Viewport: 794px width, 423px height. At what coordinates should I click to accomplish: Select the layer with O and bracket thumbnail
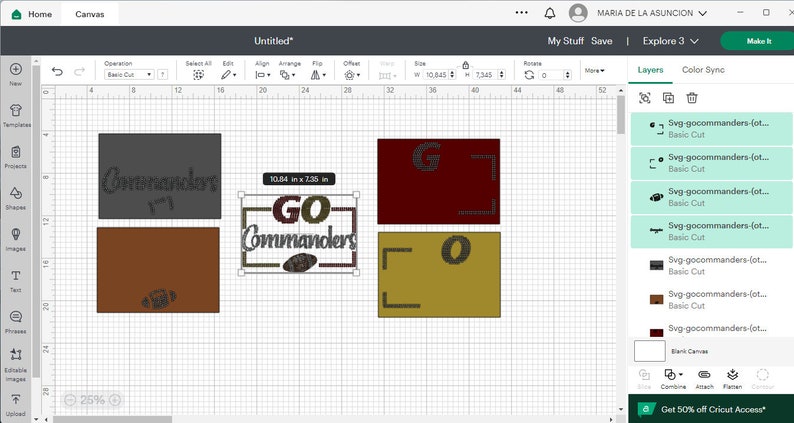(x=711, y=163)
